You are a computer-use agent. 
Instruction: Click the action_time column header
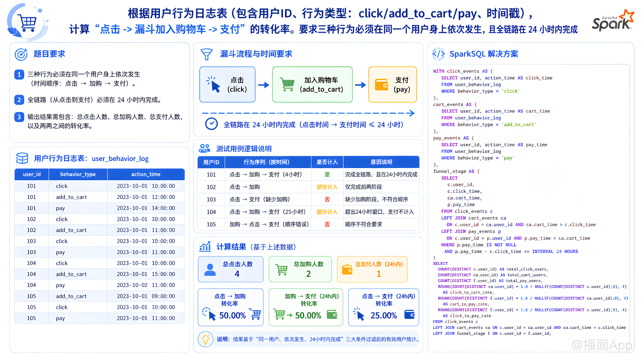146,174
